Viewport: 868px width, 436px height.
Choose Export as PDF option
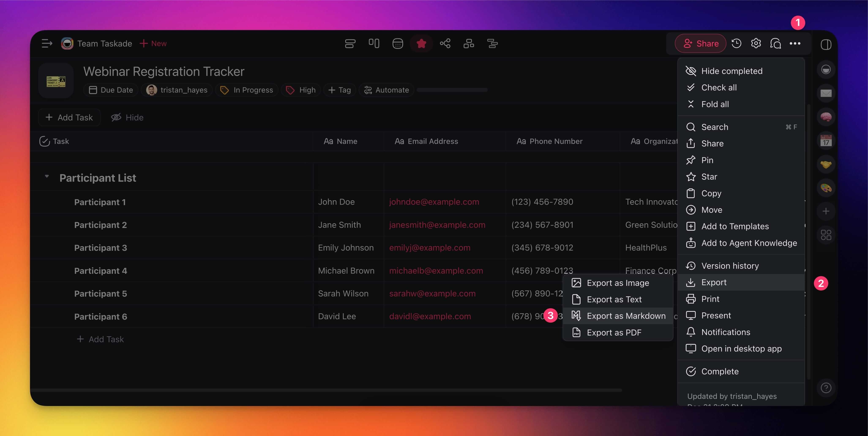click(x=614, y=332)
